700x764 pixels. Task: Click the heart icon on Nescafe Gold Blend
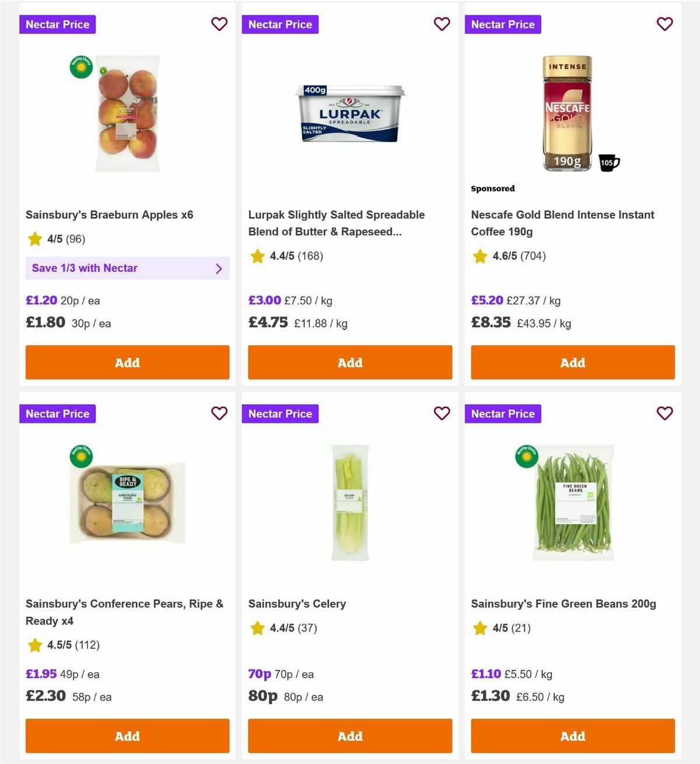(x=665, y=24)
